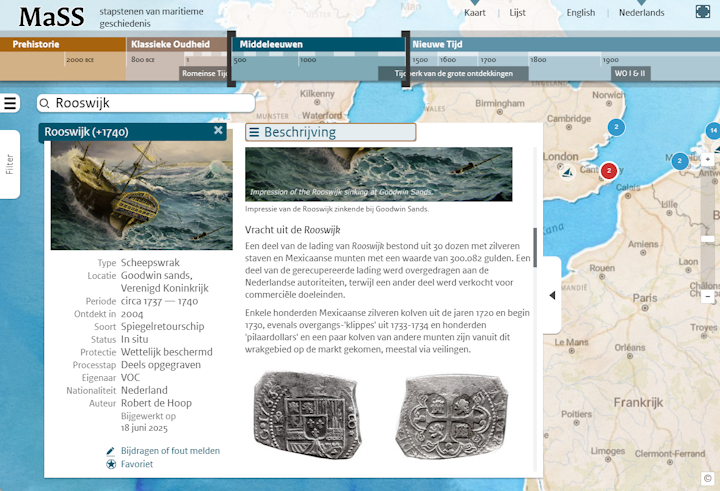Collapse the detail panel with left arrow

coord(552,295)
